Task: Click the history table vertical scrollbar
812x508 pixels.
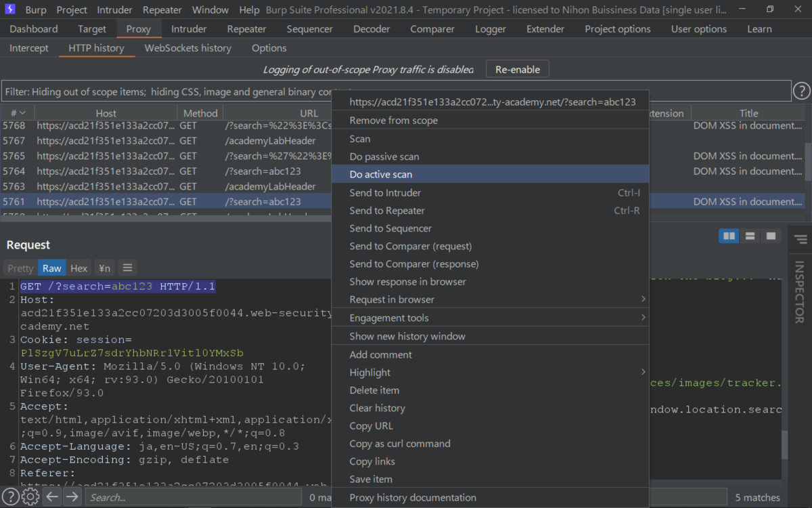Action: pos(808,163)
